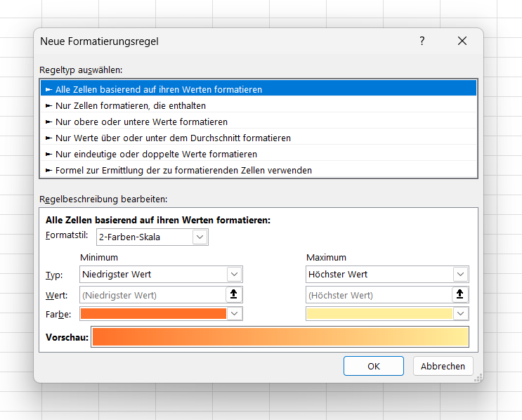Select 'Nur Zellen formatieren, die enthalten' rule

(x=131, y=105)
